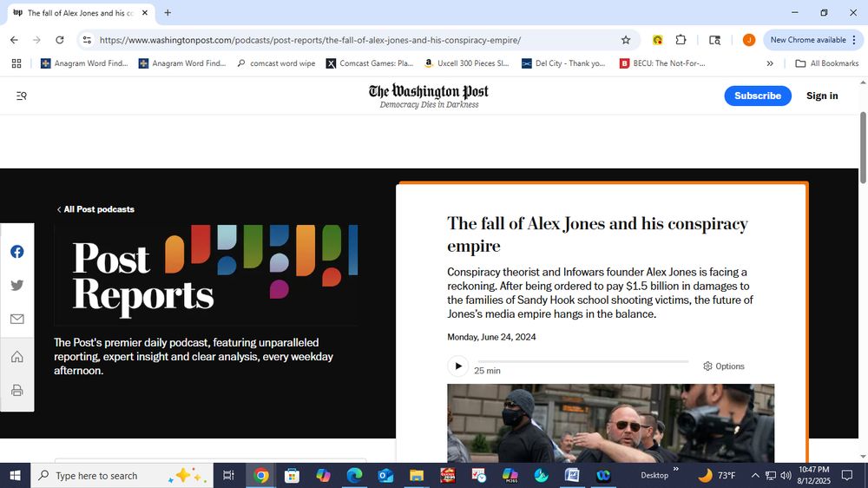Viewport: 868px width, 488px height.
Task: Open first Anagram Word Finder bookmark
Action: tap(84, 63)
